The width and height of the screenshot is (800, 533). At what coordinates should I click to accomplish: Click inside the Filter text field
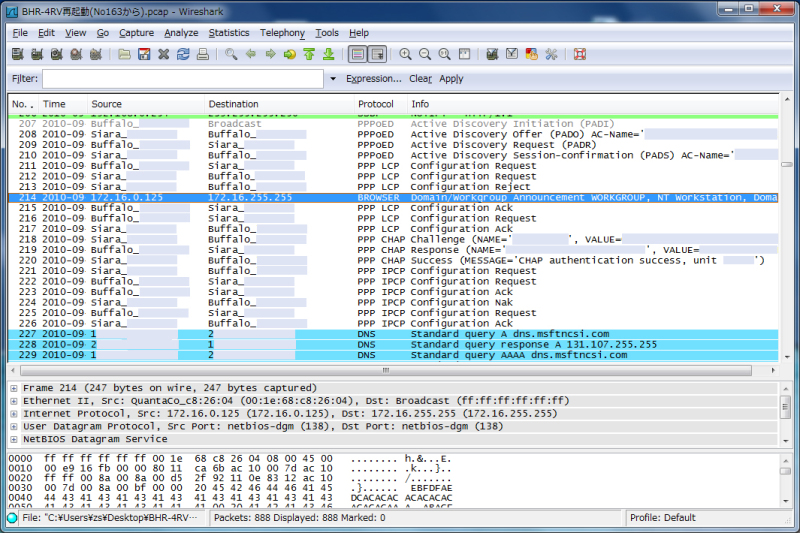[185, 79]
